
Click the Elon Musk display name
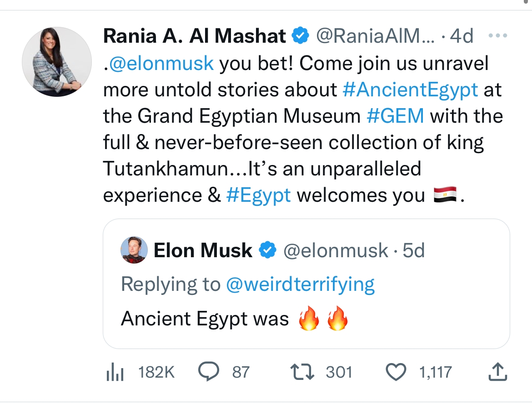tap(203, 250)
